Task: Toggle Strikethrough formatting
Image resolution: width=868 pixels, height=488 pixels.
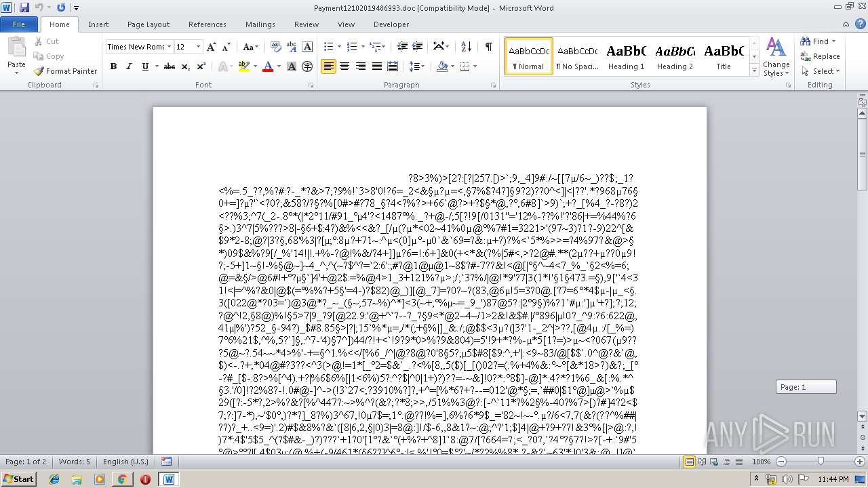Action: [x=170, y=66]
